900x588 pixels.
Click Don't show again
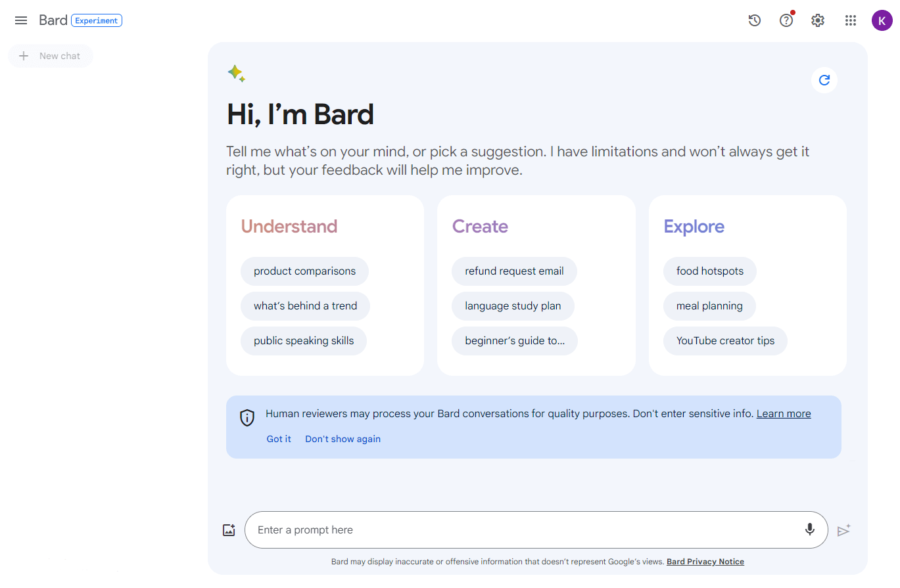pyautogui.click(x=343, y=439)
